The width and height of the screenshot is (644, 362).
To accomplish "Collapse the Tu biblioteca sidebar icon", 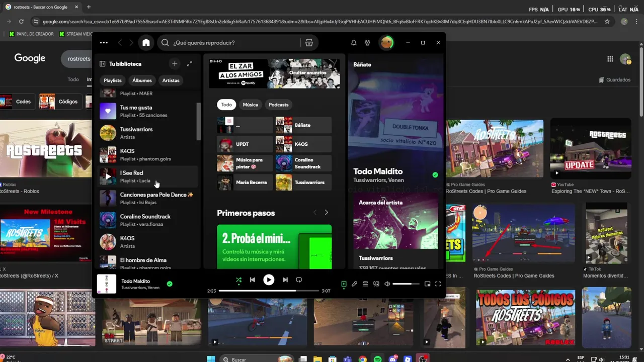I will pos(102,64).
